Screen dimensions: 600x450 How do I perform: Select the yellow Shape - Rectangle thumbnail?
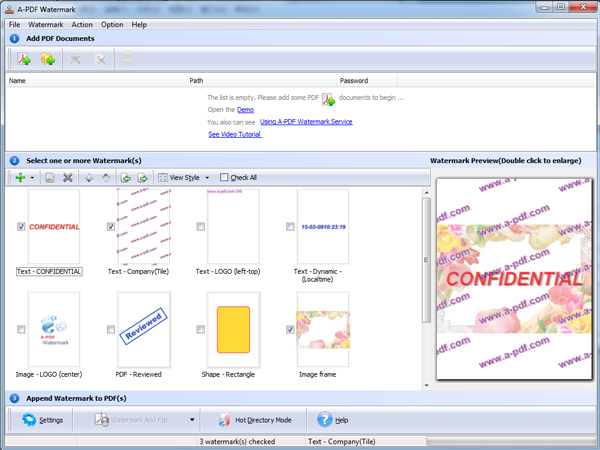(233, 329)
